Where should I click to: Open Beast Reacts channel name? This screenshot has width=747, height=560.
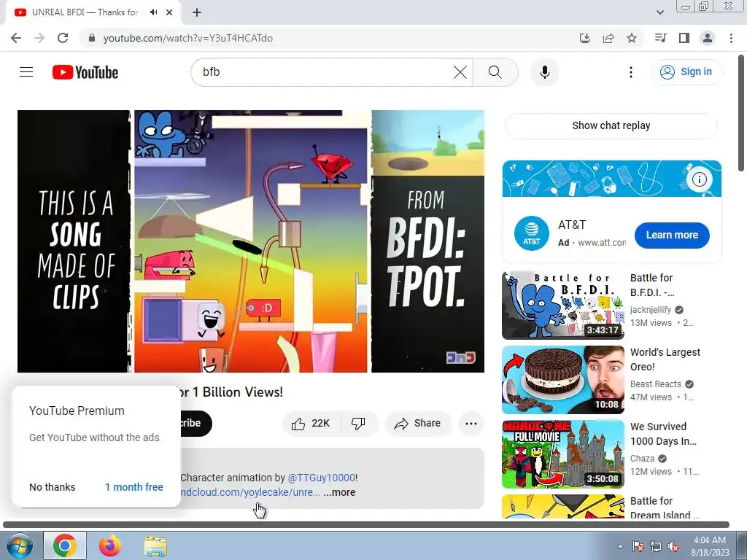tap(656, 384)
